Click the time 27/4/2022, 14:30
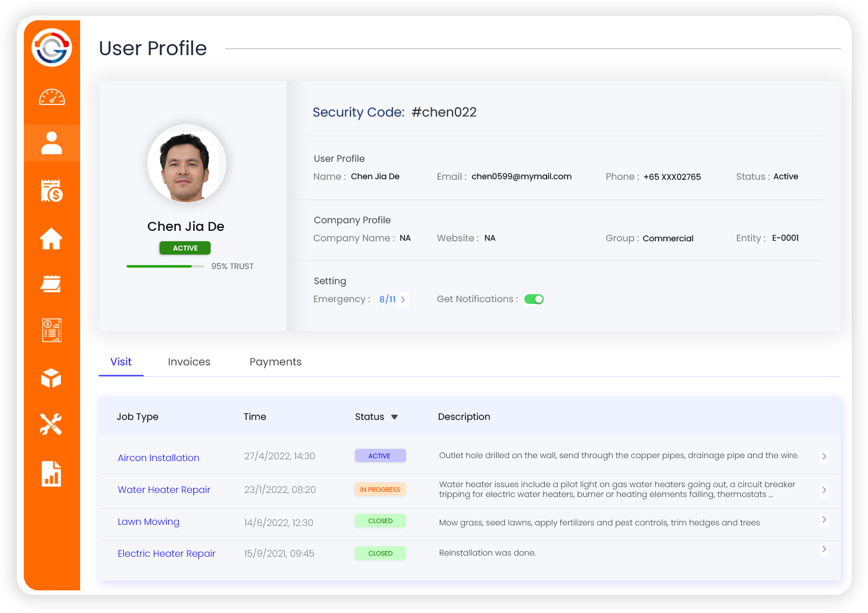This screenshot has height=613, width=868. point(280,456)
